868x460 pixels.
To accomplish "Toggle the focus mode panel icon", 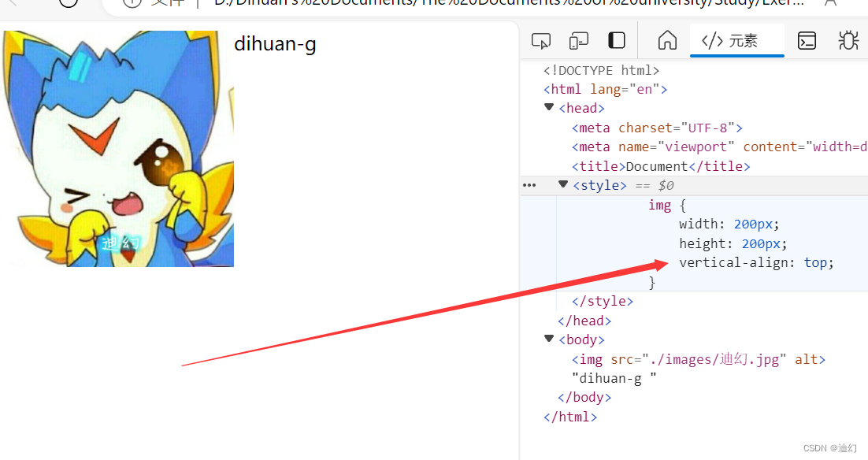I will click(x=617, y=40).
